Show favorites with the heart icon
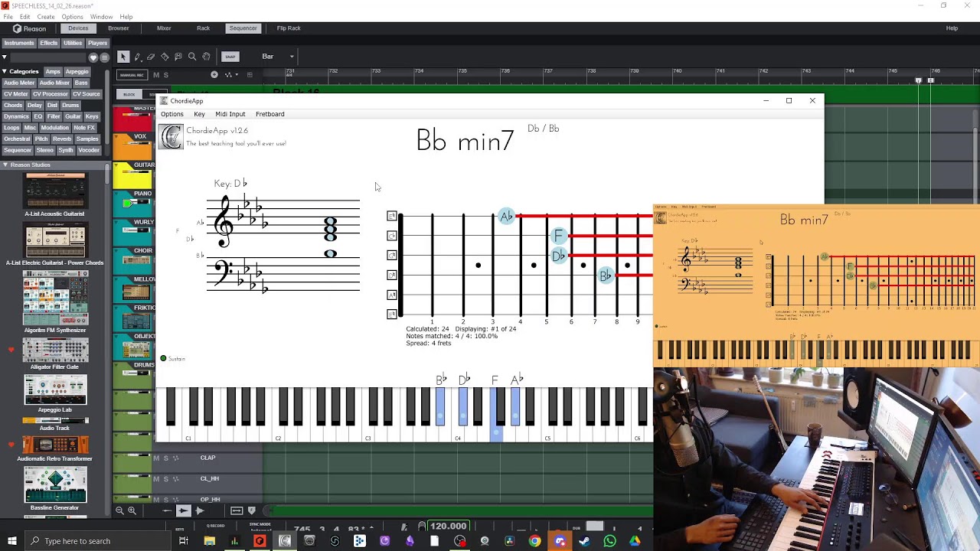 coord(93,57)
